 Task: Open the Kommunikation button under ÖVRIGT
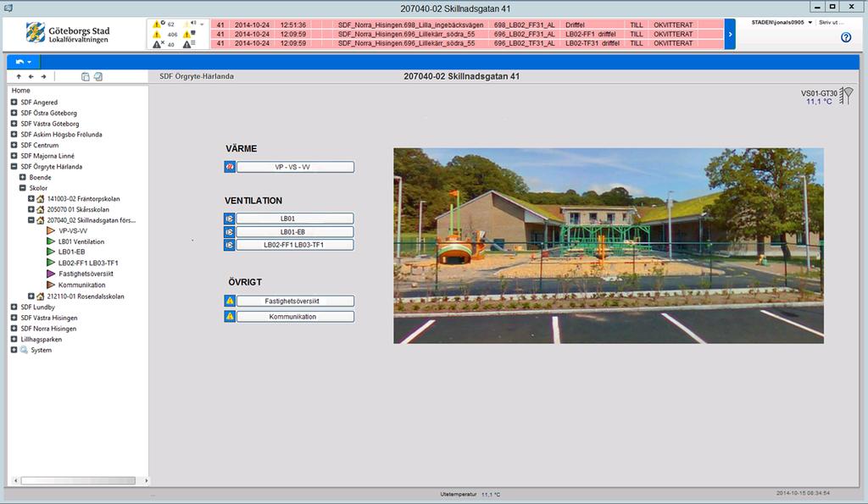295,317
